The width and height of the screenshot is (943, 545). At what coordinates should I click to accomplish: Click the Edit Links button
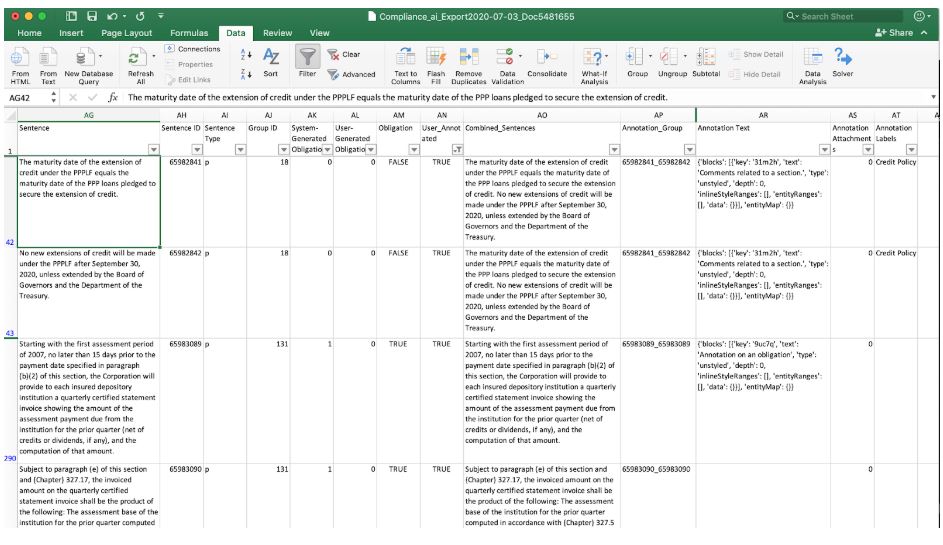(189, 79)
